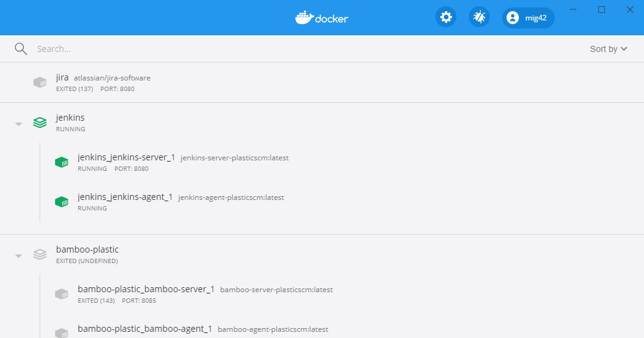Open the Sort by dropdown
The width and height of the screenshot is (644, 338).
[608, 49]
